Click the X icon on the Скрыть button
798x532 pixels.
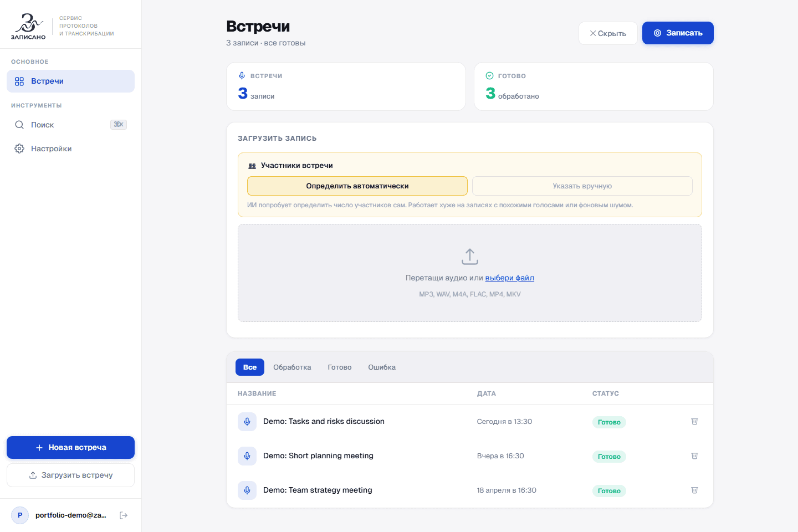click(593, 33)
